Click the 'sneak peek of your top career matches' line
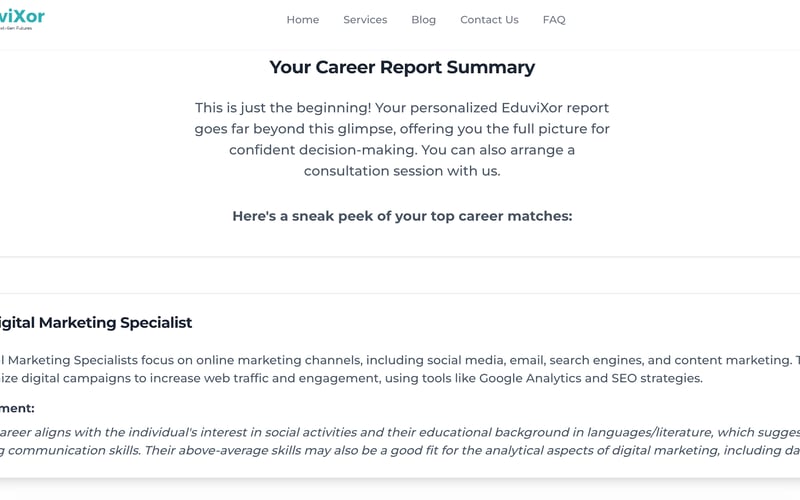This screenshot has width=800, height=500. [x=402, y=215]
